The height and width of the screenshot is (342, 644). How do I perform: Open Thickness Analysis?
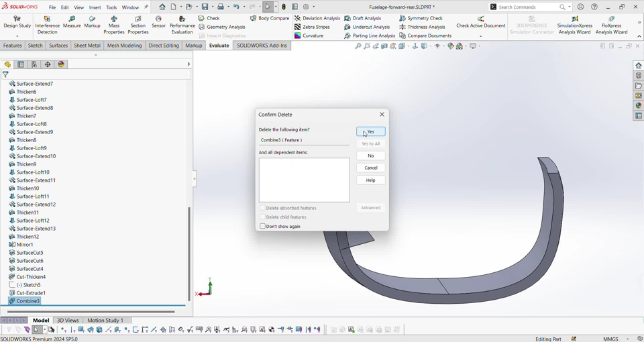coord(422,27)
